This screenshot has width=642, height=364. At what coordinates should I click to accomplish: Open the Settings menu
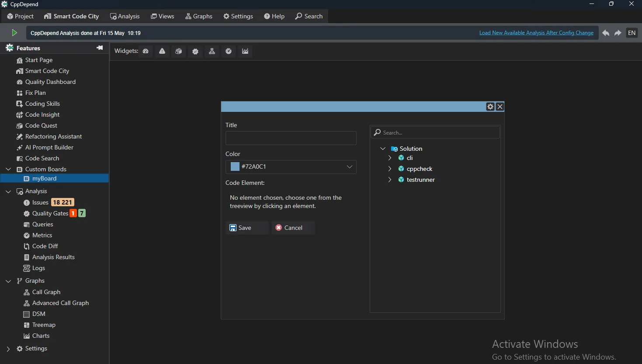click(238, 16)
